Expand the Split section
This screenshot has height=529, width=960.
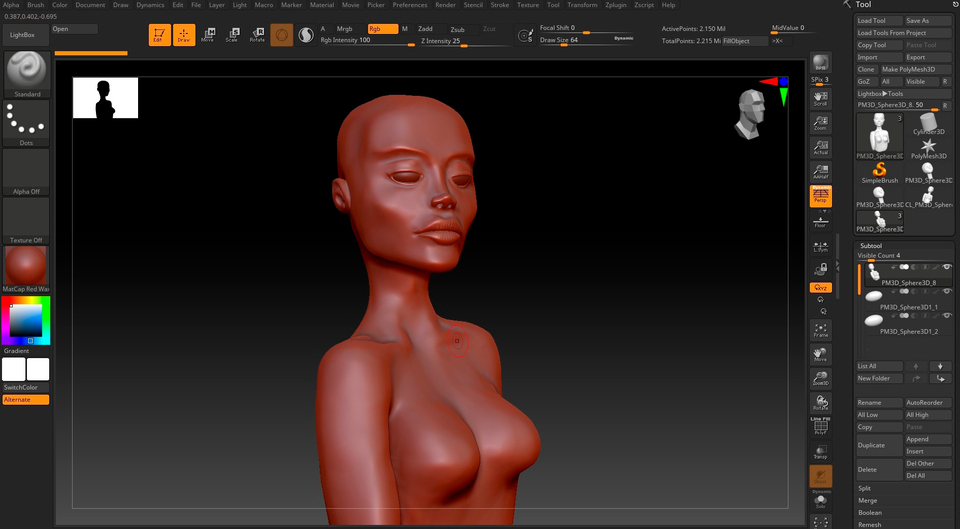point(865,488)
